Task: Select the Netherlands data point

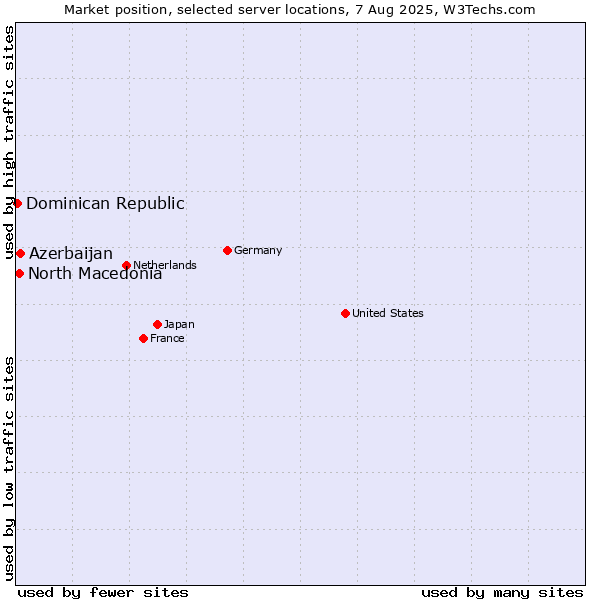Action: (x=126, y=265)
